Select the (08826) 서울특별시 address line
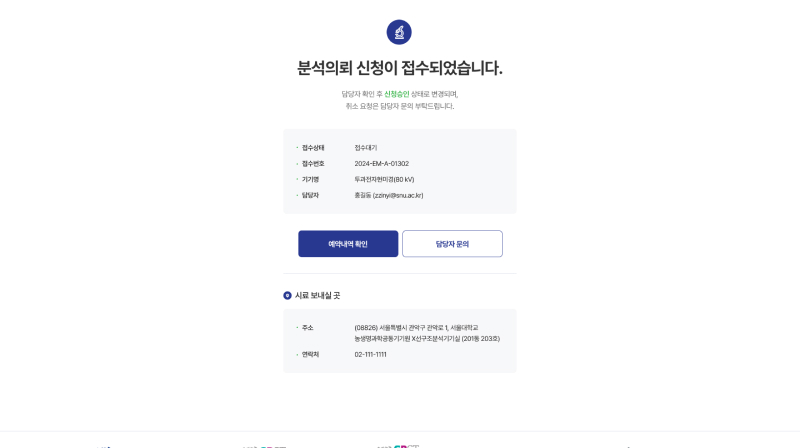 [416, 328]
